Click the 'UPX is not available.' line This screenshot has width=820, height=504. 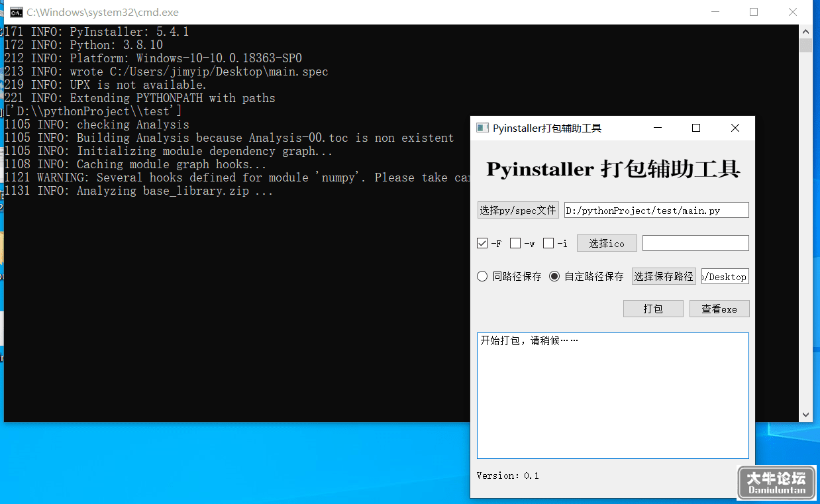105,85
